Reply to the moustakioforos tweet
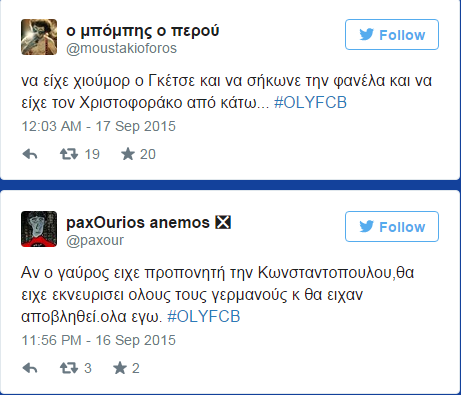Viewport: 461px width, 395px height. (30, 154)
